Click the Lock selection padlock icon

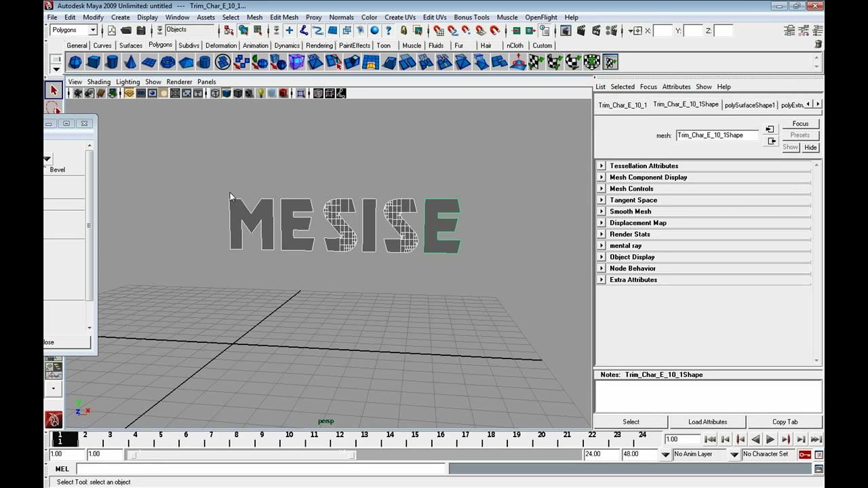tap(403, 30)
